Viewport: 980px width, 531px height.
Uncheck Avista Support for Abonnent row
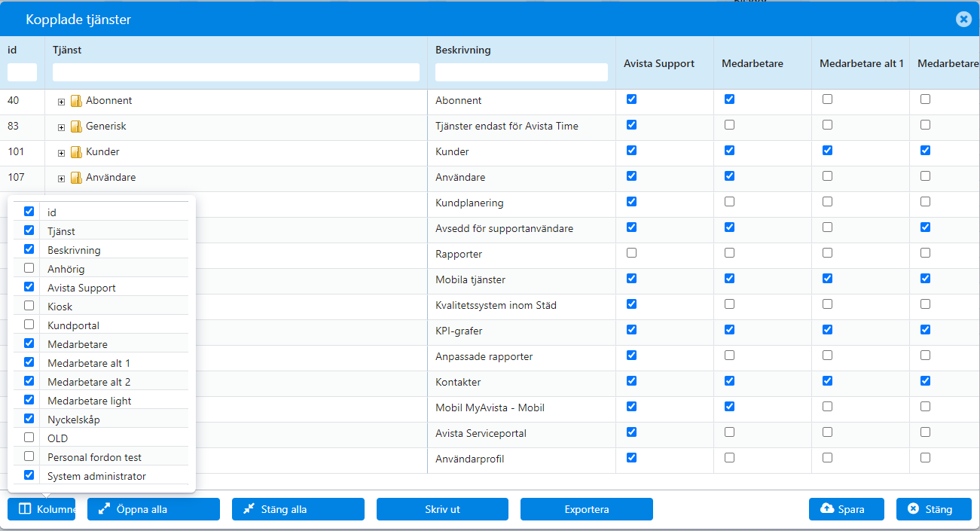pyautogui.click(x=631, y=99)
